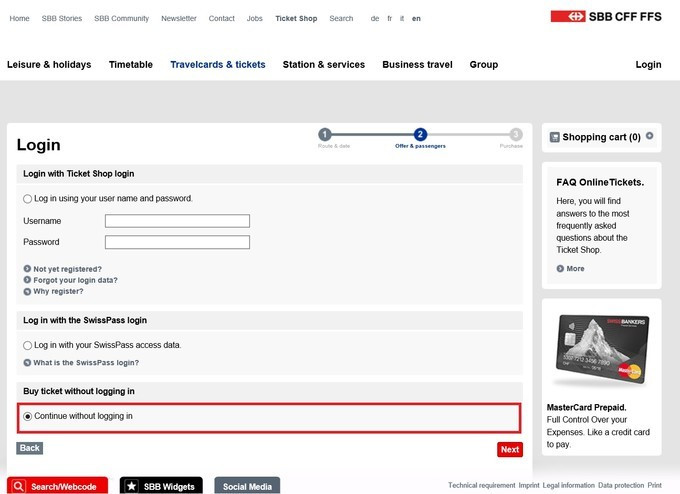Click the shopping cart info icon
The width and height of the screenshot is (680, 494).
click(x=650, y=136)
